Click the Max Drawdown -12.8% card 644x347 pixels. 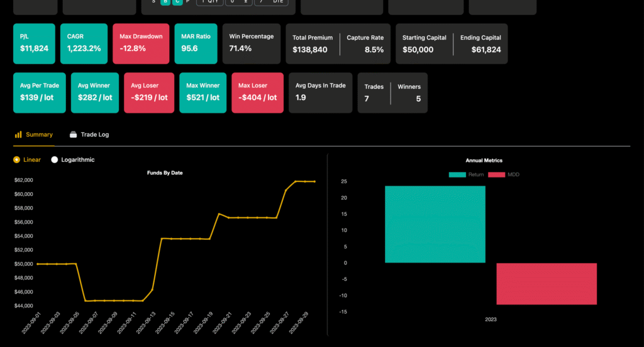[141, 43]
